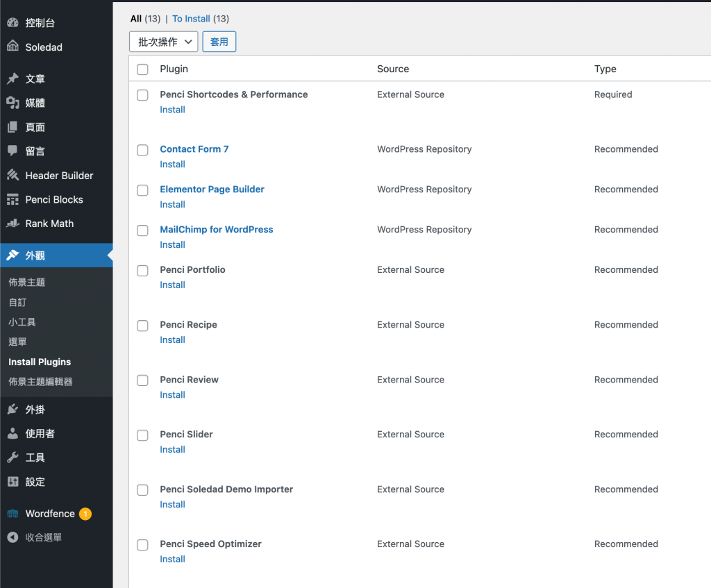The image size is (711, 588).
Task: Check the Penci Recipe checkbox
Action: tap(142, 326)
